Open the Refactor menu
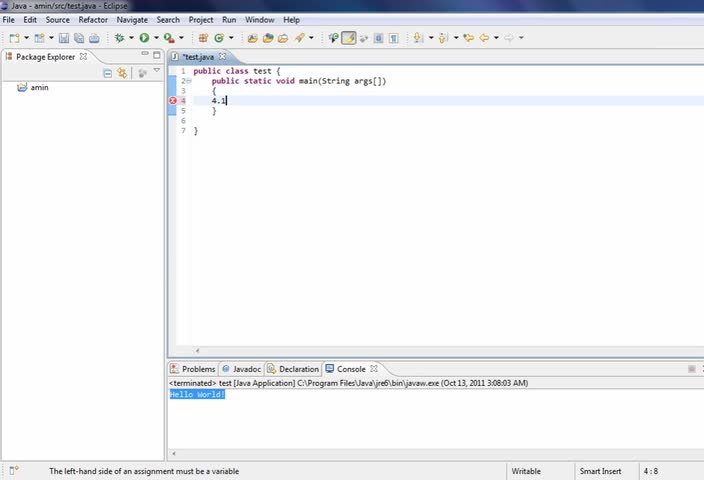Screen dimensions: 704x480 [x=93, y=20]
